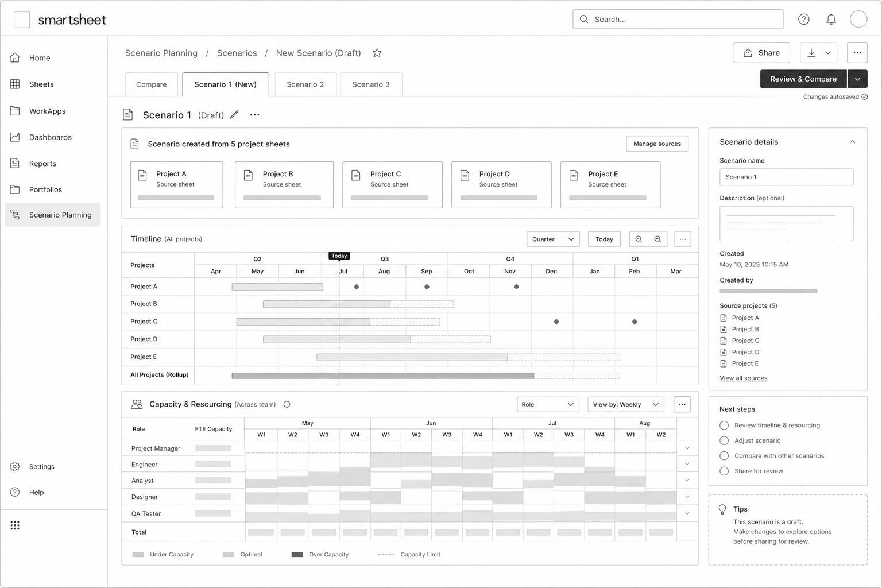Zoom in on the timeline

(x=639, y=239)
